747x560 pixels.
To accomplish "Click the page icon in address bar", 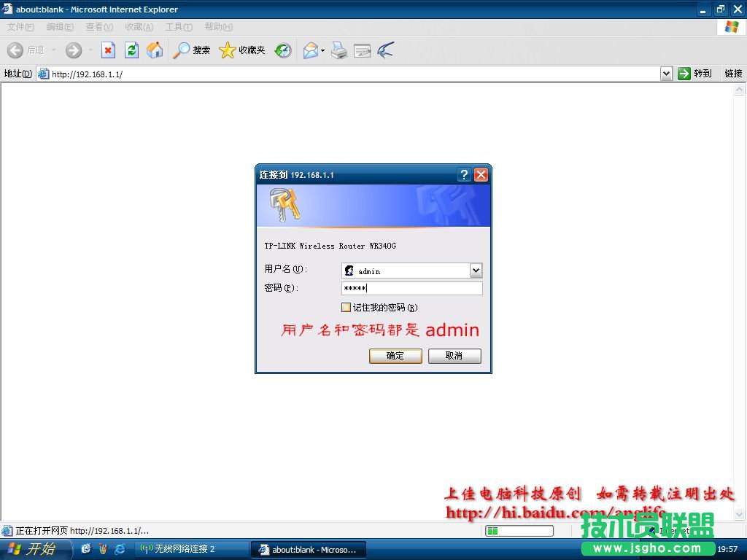I will coord(43,74).
